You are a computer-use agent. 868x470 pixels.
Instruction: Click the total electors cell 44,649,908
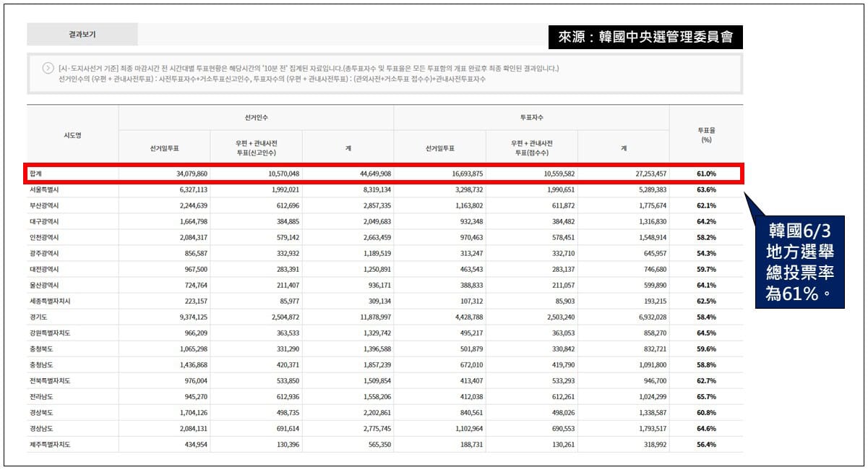375,174
